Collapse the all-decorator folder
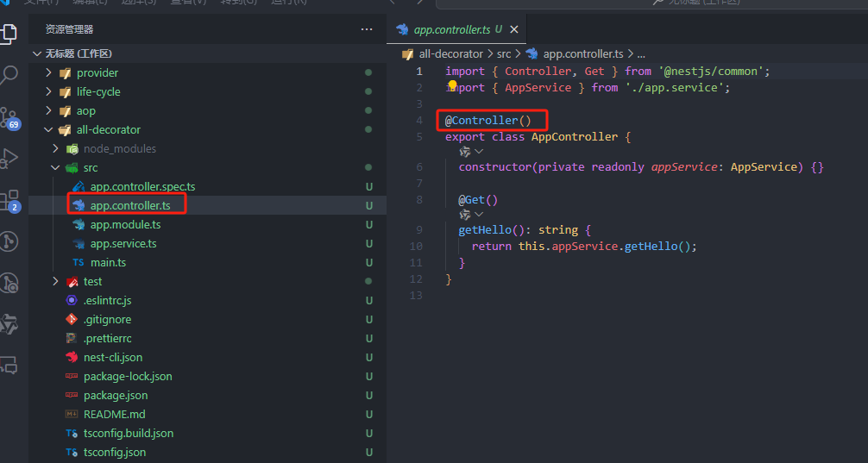868x463 pixels. pos(48,130)
